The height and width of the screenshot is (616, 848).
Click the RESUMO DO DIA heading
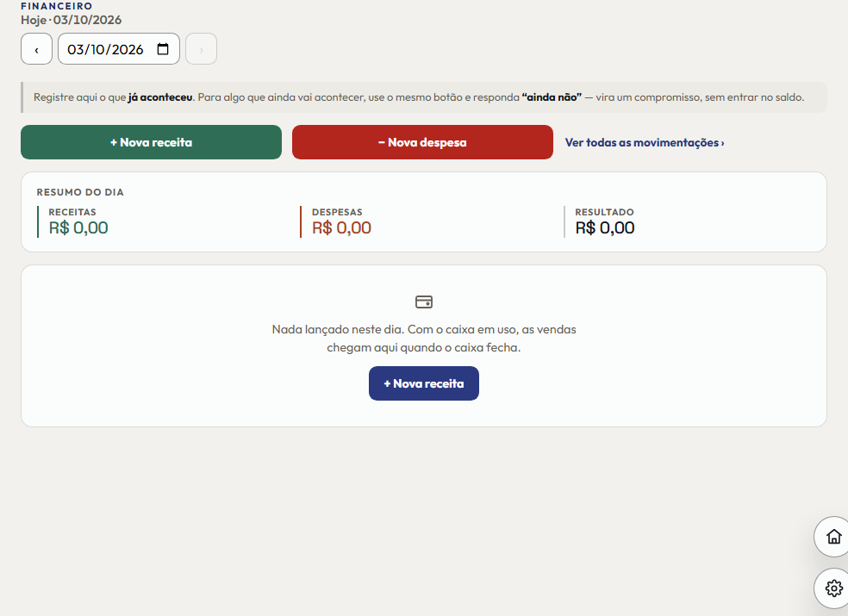coord(80,192)
